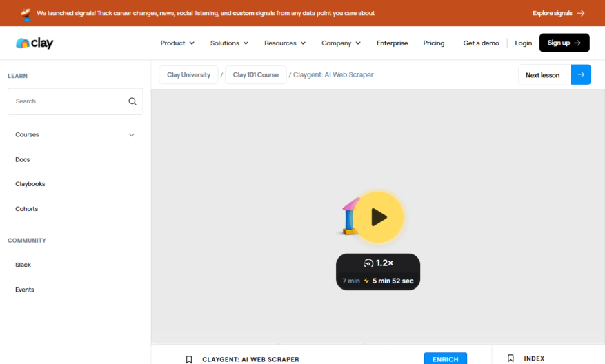Click the Index heading
The height and width of the screenshot is (364, 605).
(534, 358)
